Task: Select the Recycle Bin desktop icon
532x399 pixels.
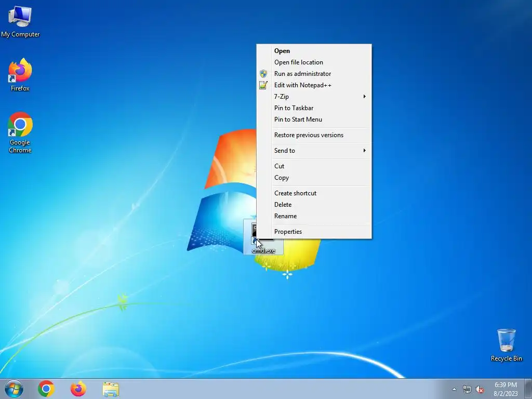Action: 506,345
